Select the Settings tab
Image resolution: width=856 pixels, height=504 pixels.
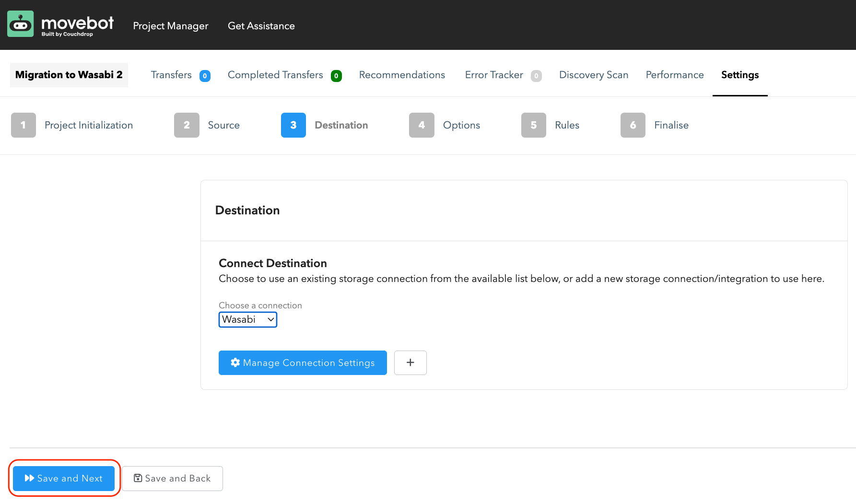740,75
